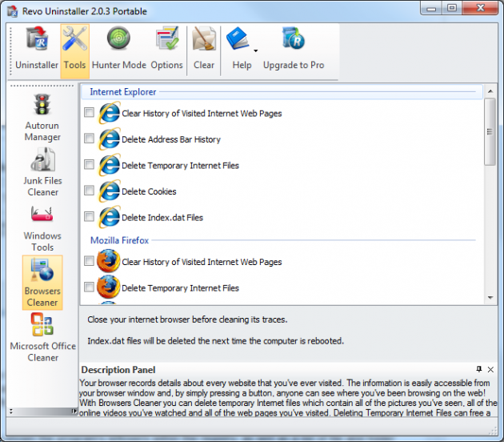Screen dimensions: 504x442
Task: Click the window resize grip corner
Action: (493, 431)
